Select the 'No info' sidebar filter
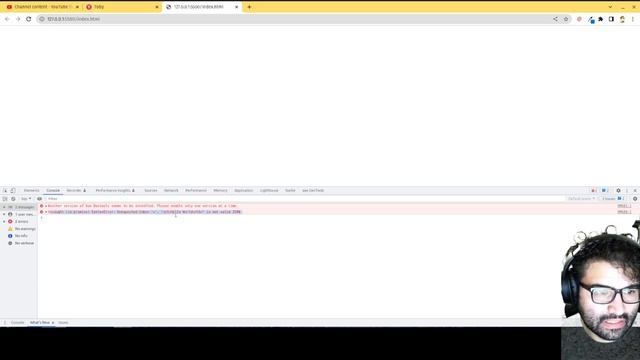The image size is (640, 360). (18, 236)
